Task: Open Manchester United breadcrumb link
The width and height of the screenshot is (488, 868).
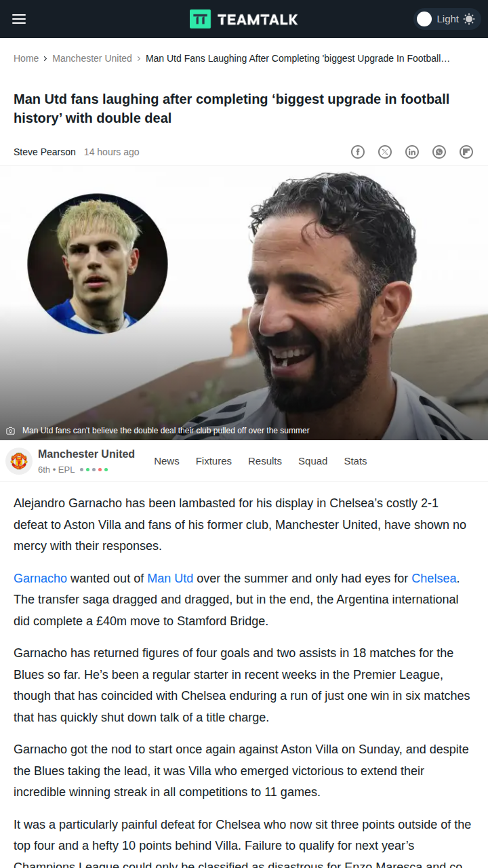Action: 92,58
